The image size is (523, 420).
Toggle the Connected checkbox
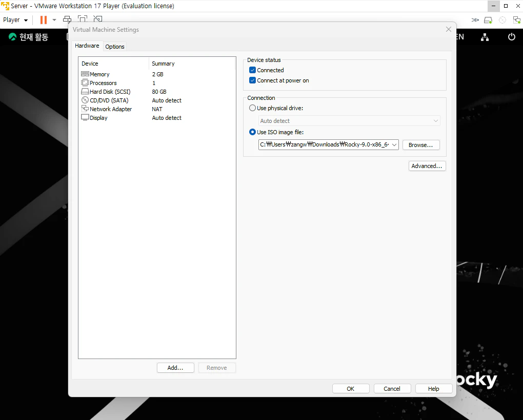(252, 70)
